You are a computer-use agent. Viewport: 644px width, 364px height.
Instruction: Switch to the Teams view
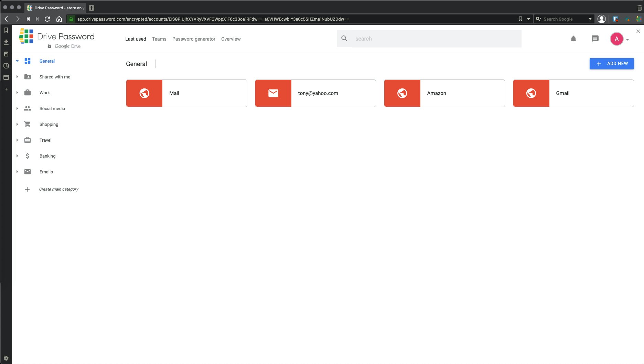click(159, 39)
